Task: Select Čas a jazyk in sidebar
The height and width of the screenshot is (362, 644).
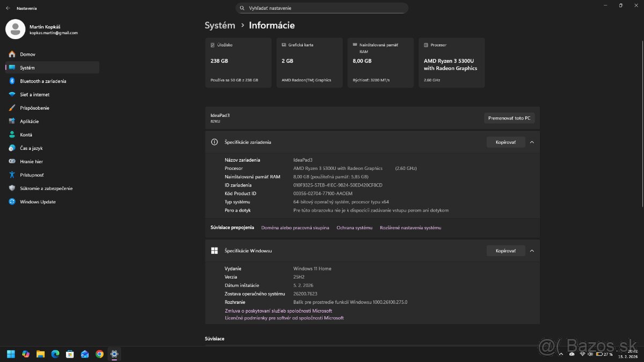Action: pos(31,148)
